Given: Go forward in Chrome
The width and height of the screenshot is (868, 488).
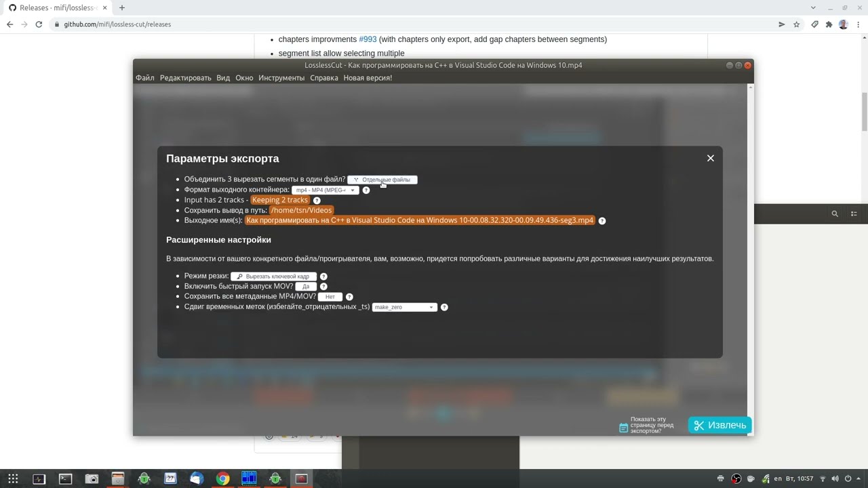Looking at the screenshot, I should 24,24.
